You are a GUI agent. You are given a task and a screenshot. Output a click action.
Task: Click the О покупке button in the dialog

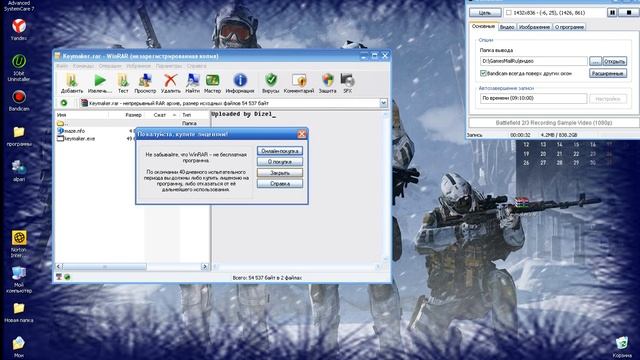[x=280, y=162]
